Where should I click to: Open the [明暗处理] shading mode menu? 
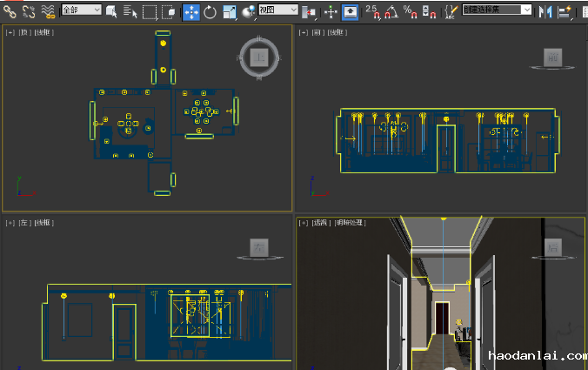point(351,223)
